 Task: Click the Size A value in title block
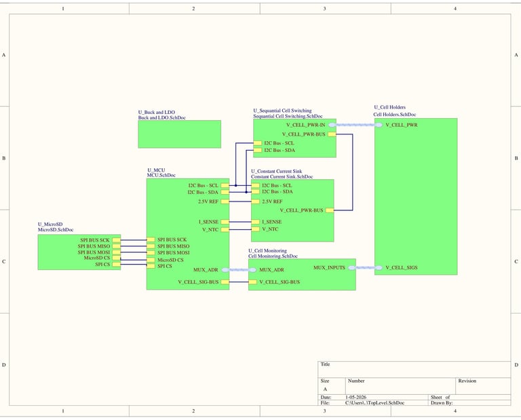(x=326, y=389)
